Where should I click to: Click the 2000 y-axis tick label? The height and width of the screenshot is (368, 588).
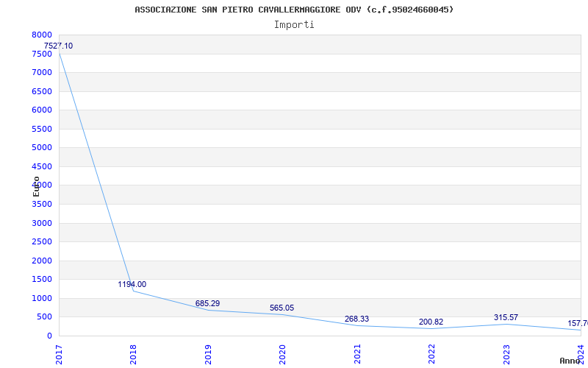tap(42, 261)
